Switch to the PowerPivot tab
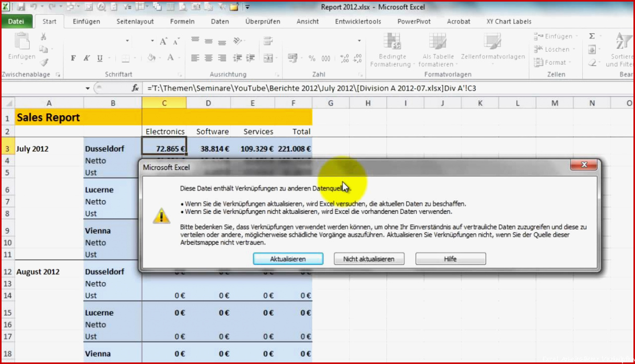Screen dimensions: 635x364 [414, 21]
